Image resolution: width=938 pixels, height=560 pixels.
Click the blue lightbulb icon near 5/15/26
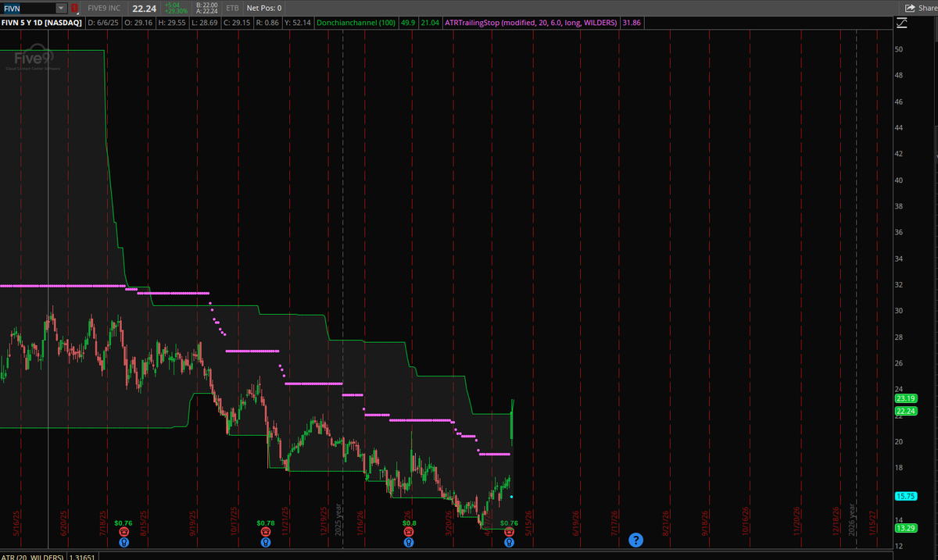tap(509, 541)
